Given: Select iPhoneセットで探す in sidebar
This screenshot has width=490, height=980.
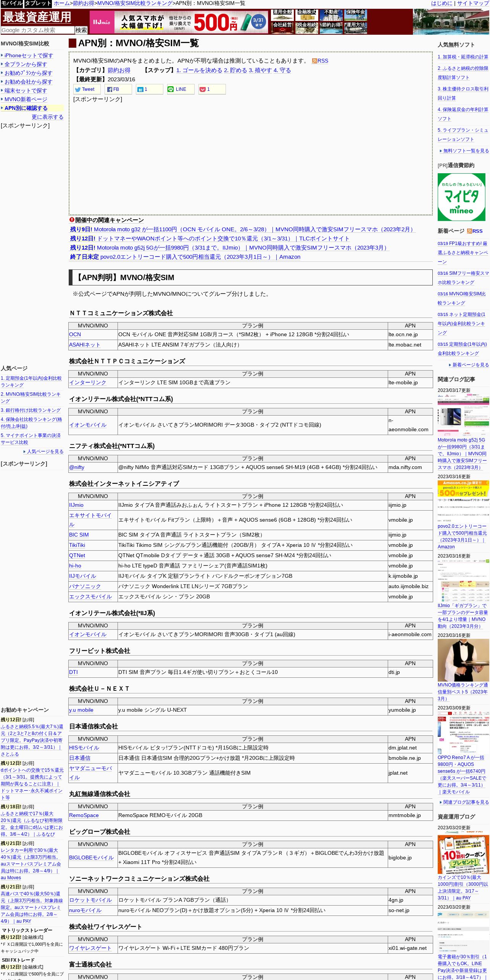Looking at the screenshot, I should [29, 56].
